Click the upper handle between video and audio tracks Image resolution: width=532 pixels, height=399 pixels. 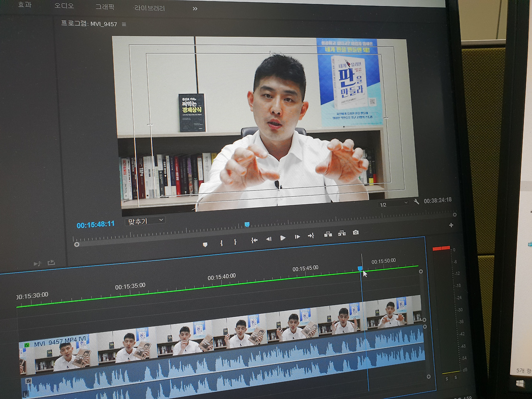(424, 320)
